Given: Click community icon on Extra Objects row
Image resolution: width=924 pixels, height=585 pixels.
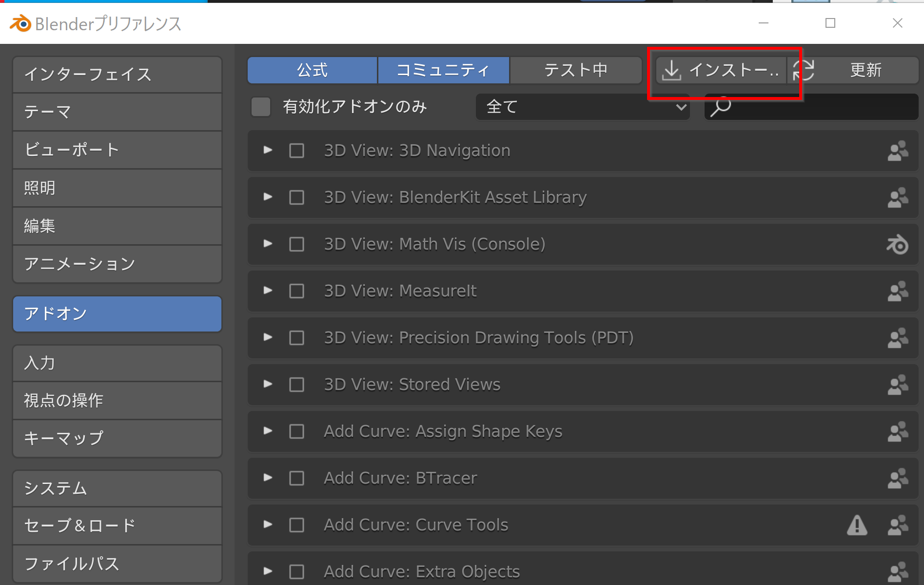Looking at the screenshot, I should coord(898,572).
